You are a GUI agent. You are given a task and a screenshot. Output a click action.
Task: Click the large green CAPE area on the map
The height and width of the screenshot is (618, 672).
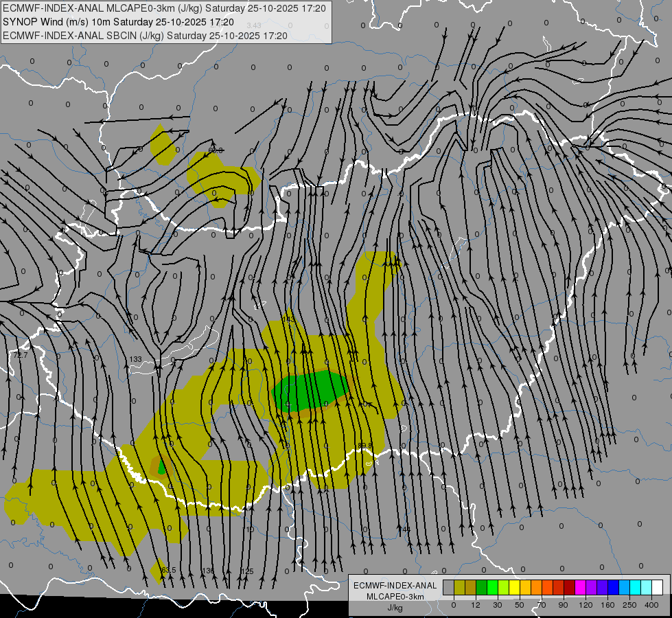point(311,391)
